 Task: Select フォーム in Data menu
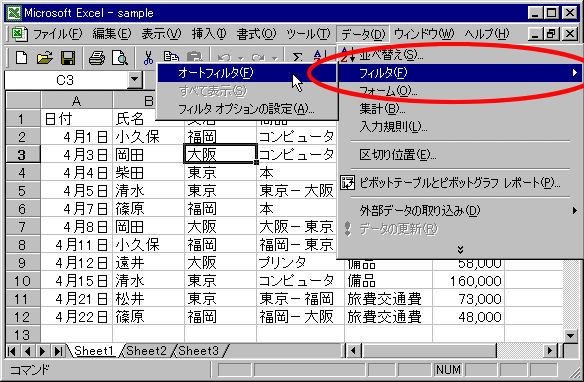[460, 91]
